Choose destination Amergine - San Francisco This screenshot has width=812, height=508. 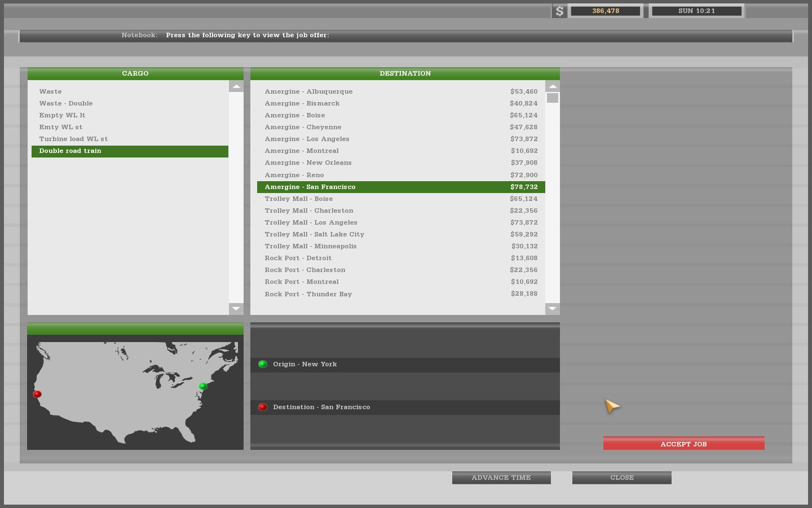tap(401, 187)
